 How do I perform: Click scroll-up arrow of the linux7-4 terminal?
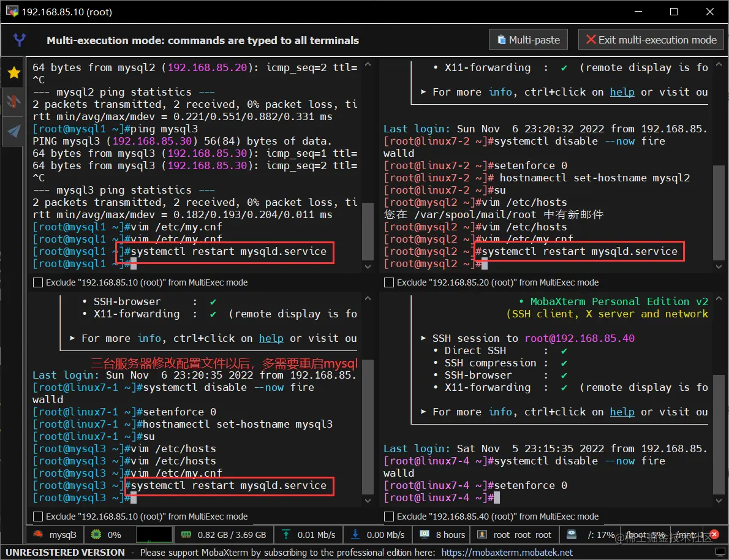point(719,298)
